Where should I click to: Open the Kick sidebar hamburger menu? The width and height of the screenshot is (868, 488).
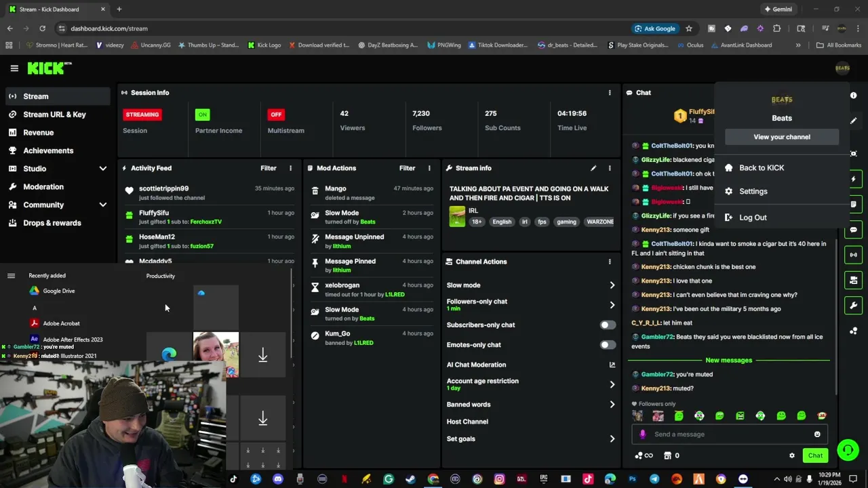[x=14, y=68]
